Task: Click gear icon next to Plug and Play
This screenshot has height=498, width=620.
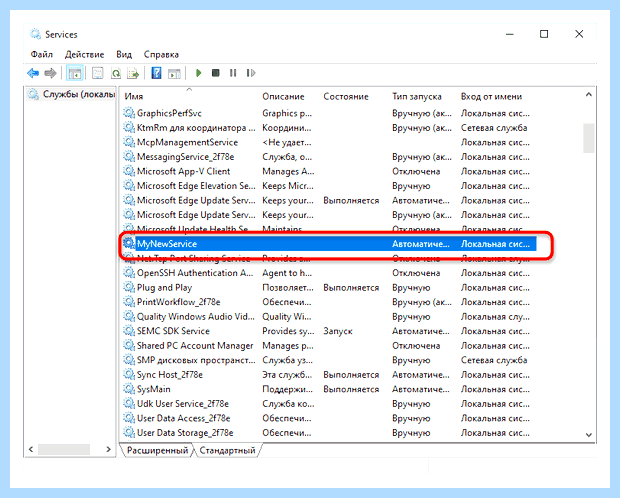Action: 129,288
